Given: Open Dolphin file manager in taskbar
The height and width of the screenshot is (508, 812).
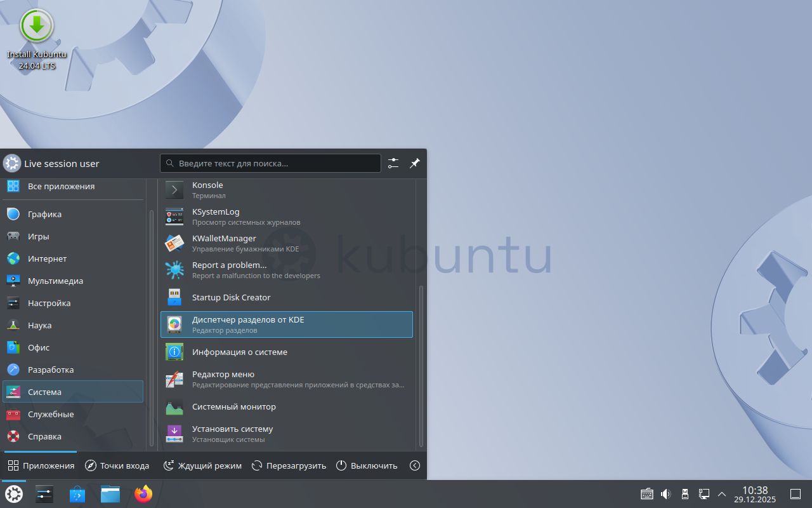Looking at the screenshot, I should (x=110, y=494).
